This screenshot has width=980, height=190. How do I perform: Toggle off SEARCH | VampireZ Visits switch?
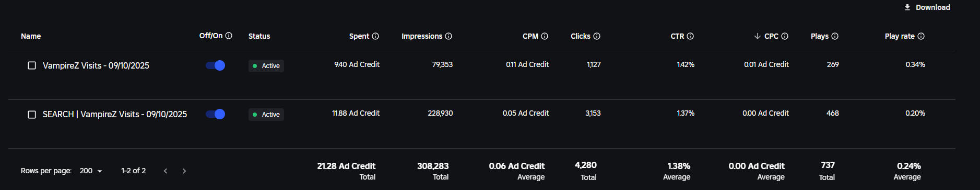(215, 114)
